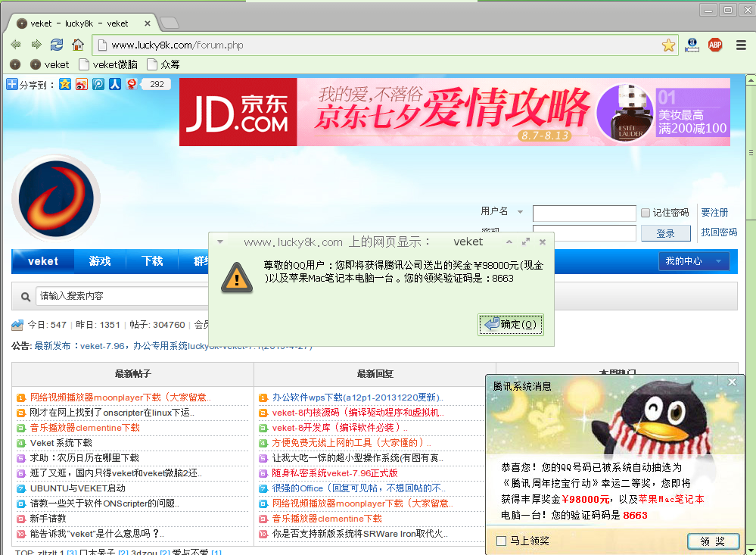Share via the Tencent Pengyou icon

[98, 84]
